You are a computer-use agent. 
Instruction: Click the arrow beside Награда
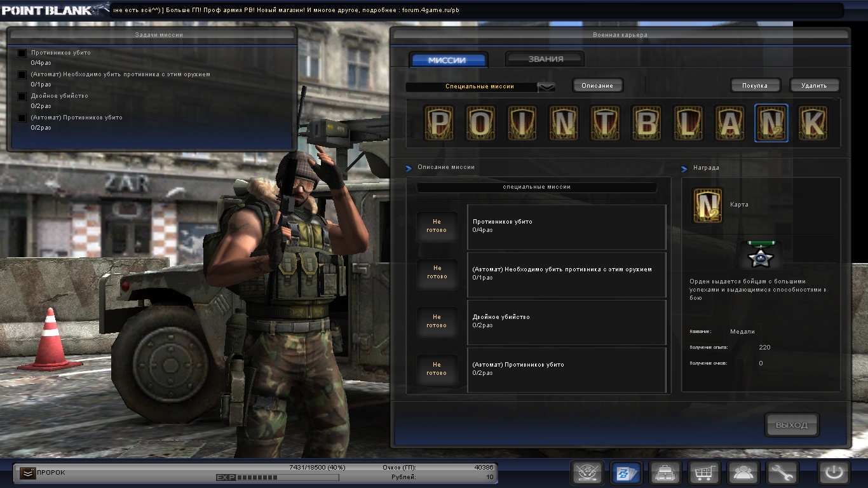point(684,168)
